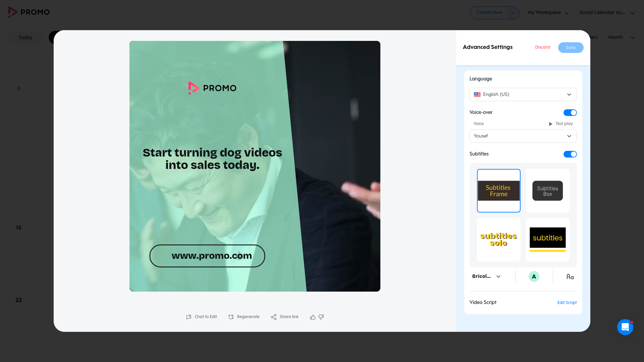Open the English (US) language dropdown
The image size is (644, 362).
(x=523, y=95)
